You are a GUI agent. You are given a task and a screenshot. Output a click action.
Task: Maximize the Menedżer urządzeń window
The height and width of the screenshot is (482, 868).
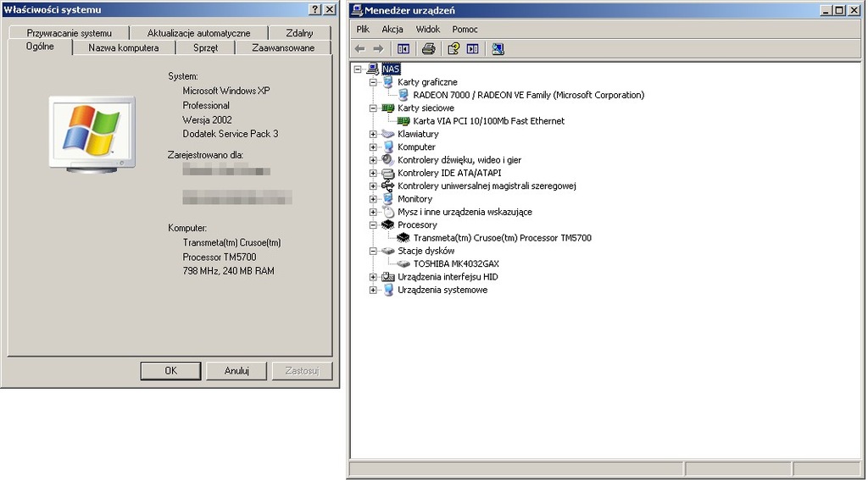[x=839, y=10]
